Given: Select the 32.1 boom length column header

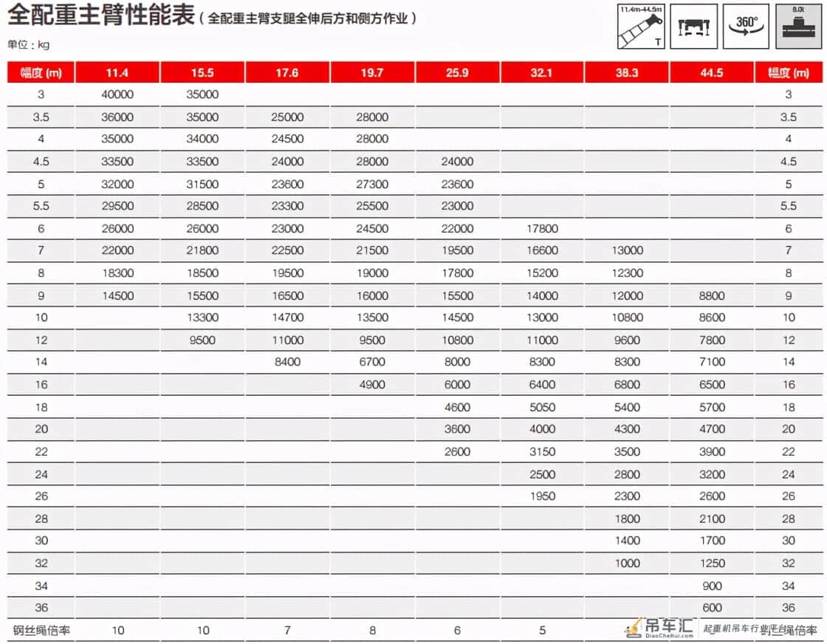Looking at the screenshot, I should [x=542, y=72].
